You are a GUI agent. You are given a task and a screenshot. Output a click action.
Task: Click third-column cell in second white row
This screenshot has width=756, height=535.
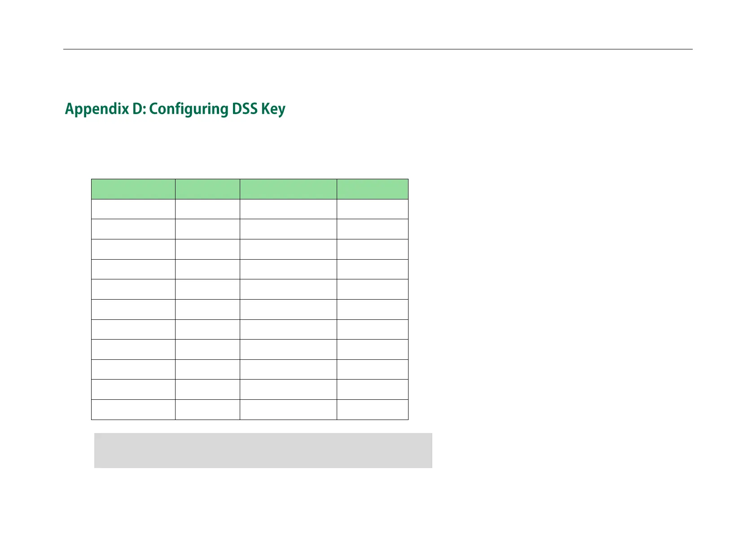(288, 229)
